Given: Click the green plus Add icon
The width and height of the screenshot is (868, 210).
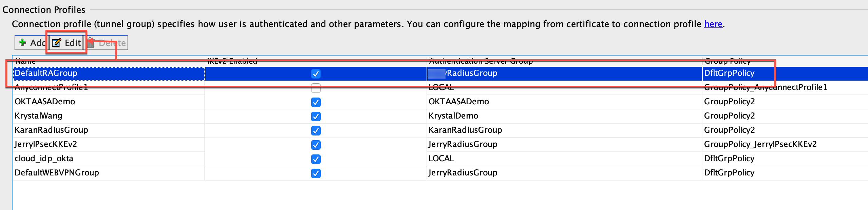Looking at the screenshot, I should (22, 43).
